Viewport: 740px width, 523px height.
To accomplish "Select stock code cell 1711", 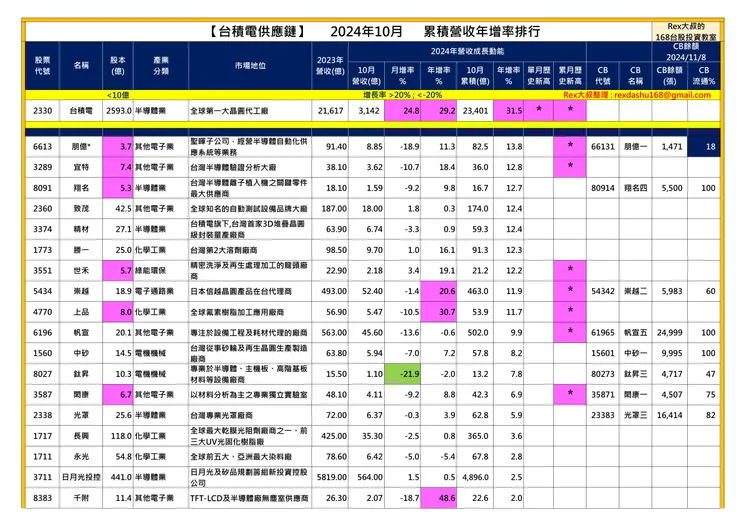I will click(42, 456).
